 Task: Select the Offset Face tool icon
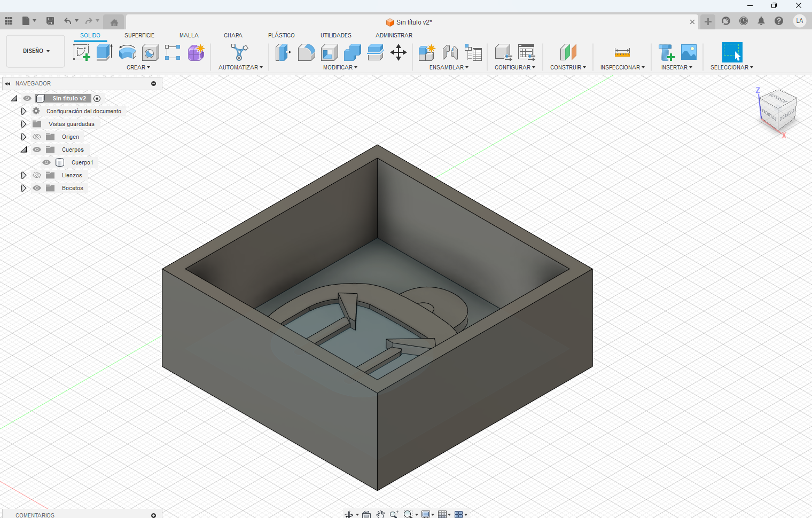(376, 52)
